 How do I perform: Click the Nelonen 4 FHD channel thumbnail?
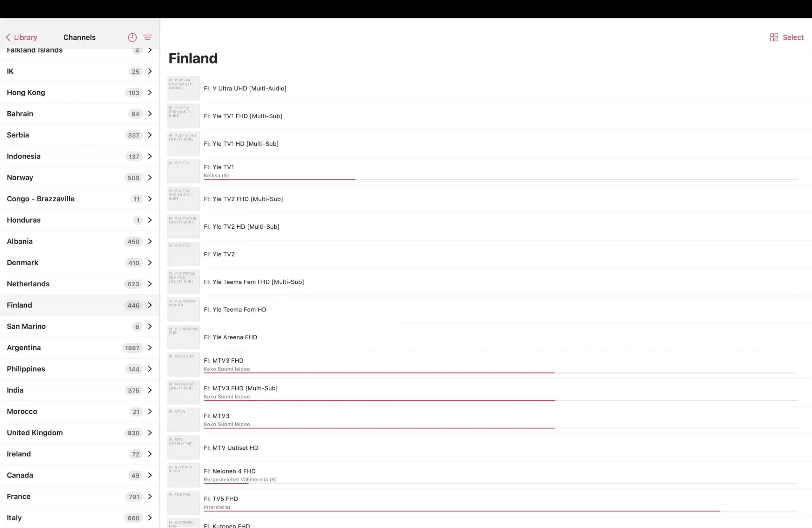tap(183, 475)
